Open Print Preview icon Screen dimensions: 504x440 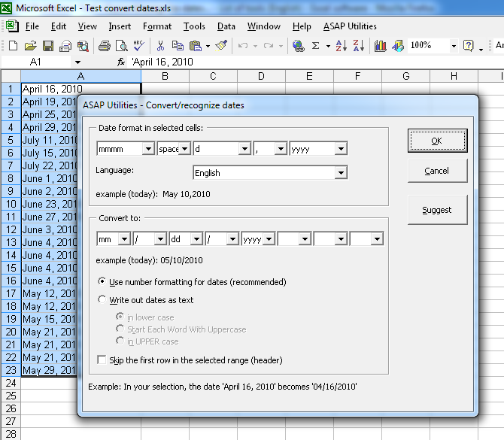pos(122,46)
